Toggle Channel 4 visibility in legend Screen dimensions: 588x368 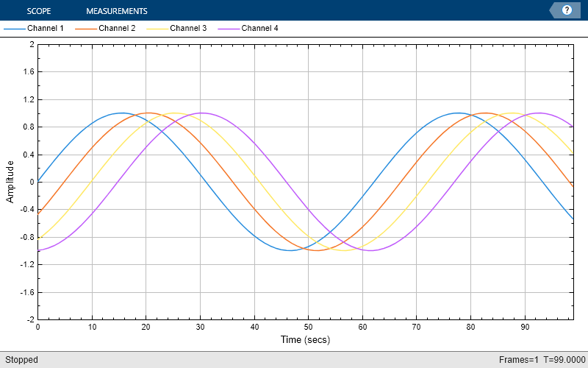tap(260, 28)
